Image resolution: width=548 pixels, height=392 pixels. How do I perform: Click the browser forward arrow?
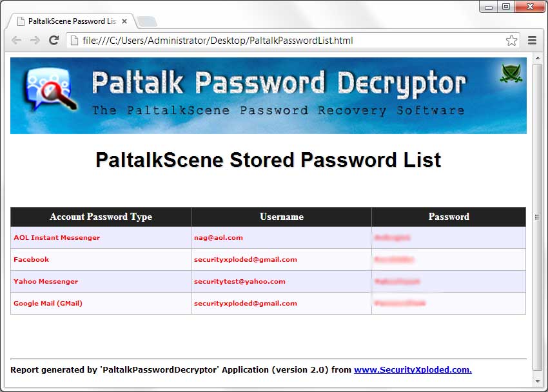click(x=35, y=41)
